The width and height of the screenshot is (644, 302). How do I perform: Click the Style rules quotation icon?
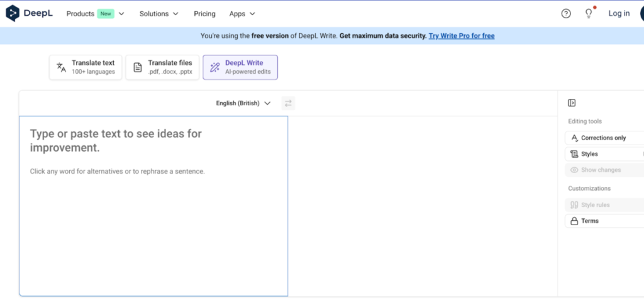tap(574, 205)
